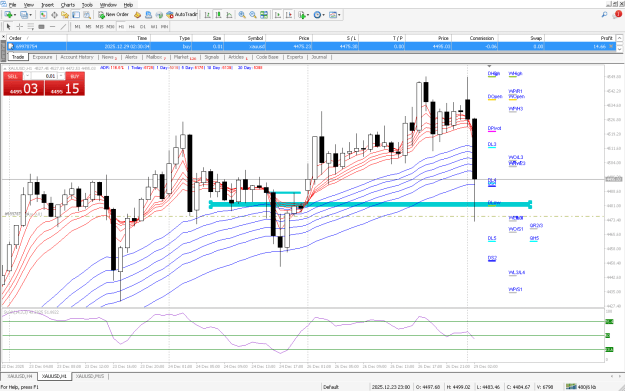Switch timeframe to MN
Viewport: 625px width, 391px height.
coord(164,27)
